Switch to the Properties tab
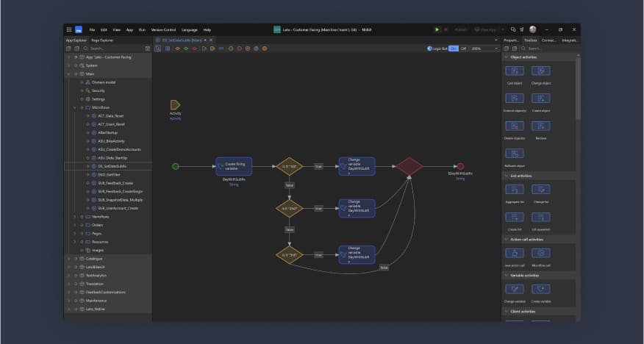The width and height of the screenshot is (644, 344). coord(511,40)
